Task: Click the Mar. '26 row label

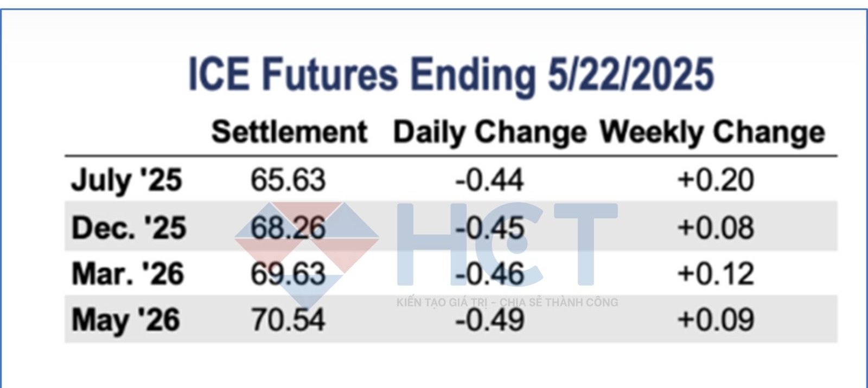Action: [128, 274]
